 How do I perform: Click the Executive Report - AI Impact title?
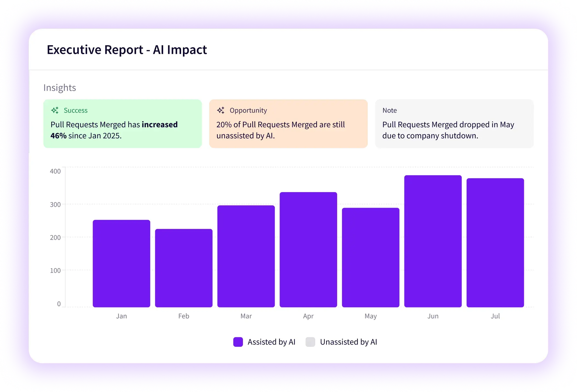(127, 50)
